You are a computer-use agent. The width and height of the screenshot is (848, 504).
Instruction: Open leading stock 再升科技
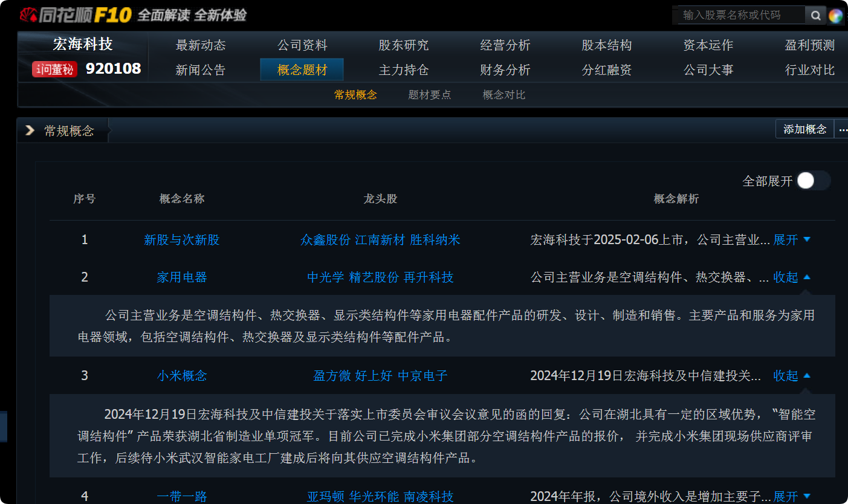pos(429,277)
